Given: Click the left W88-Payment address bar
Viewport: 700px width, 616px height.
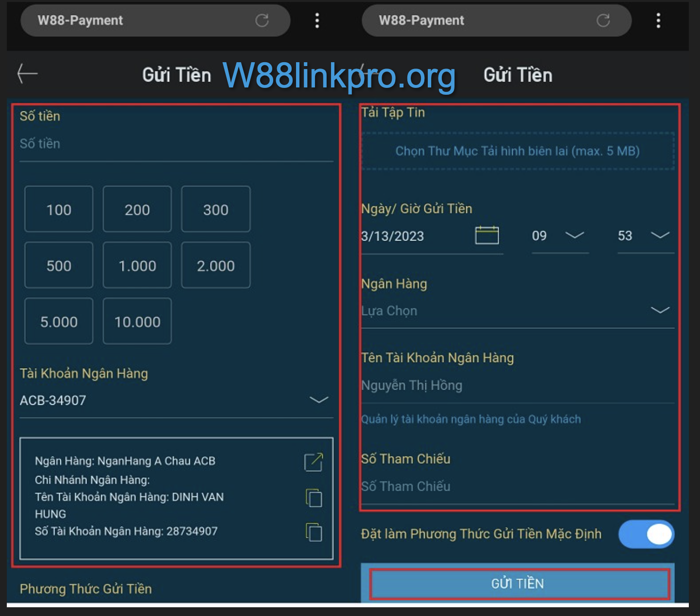Looking at the screenshot, I should (x=156, y=20).
